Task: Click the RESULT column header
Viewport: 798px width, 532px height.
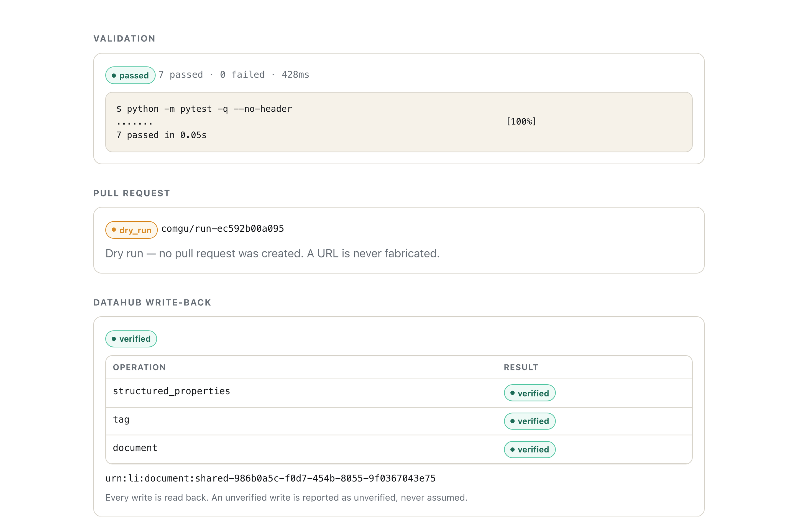Action: [521, 367]
